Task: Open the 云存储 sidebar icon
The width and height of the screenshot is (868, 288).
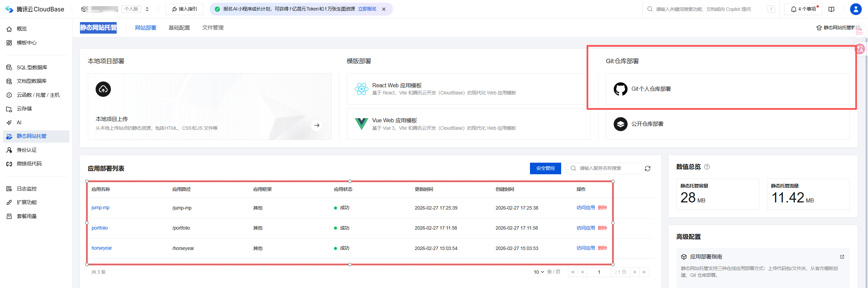Action: pos(9,109)
